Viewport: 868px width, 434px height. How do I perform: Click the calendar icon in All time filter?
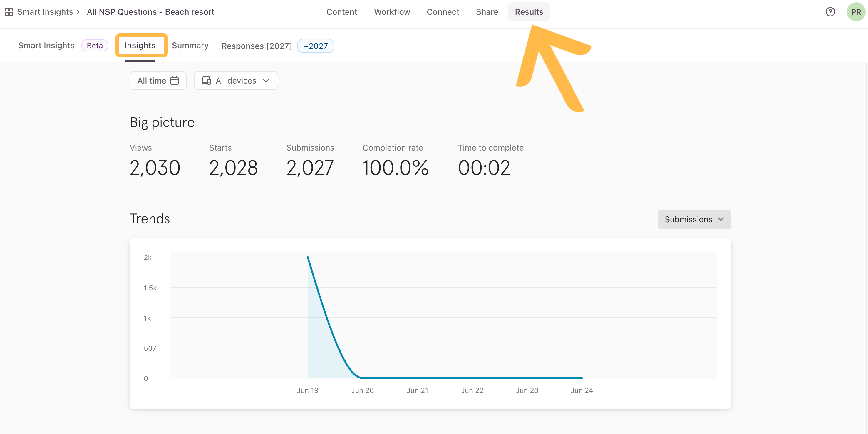(x=175, y=80)
